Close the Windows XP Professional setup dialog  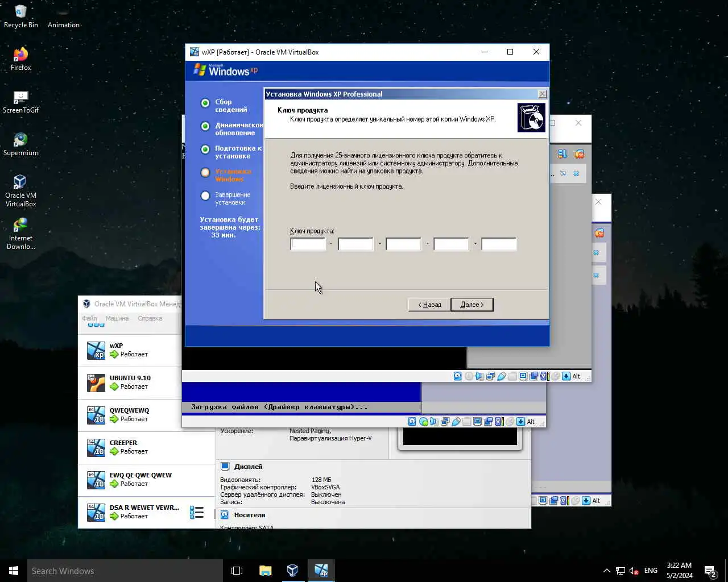pyautogui.click(x=543, y=94)
